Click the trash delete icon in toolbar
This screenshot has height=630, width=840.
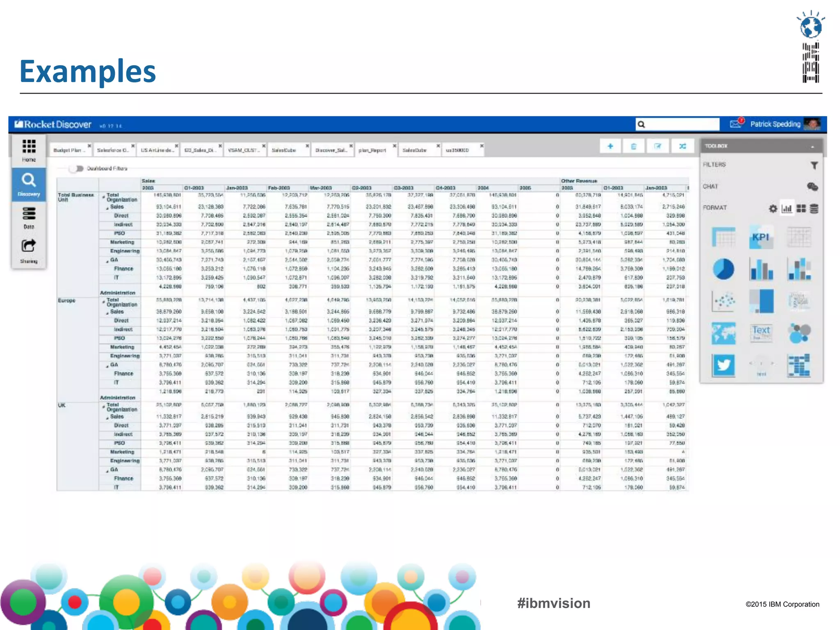634,146
